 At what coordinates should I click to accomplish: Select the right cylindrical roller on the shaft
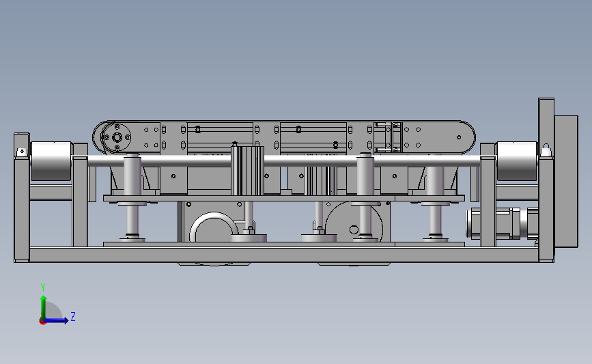click(517, 161)
